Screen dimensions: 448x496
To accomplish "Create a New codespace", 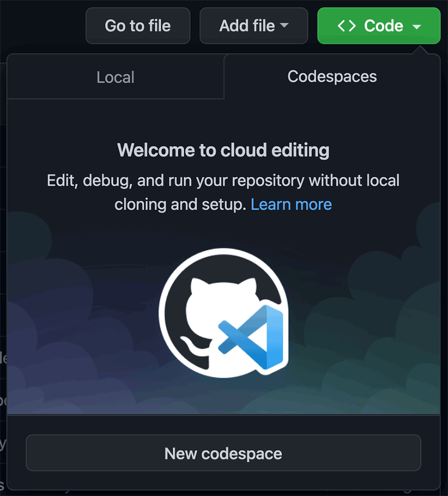I will [224, 453].
